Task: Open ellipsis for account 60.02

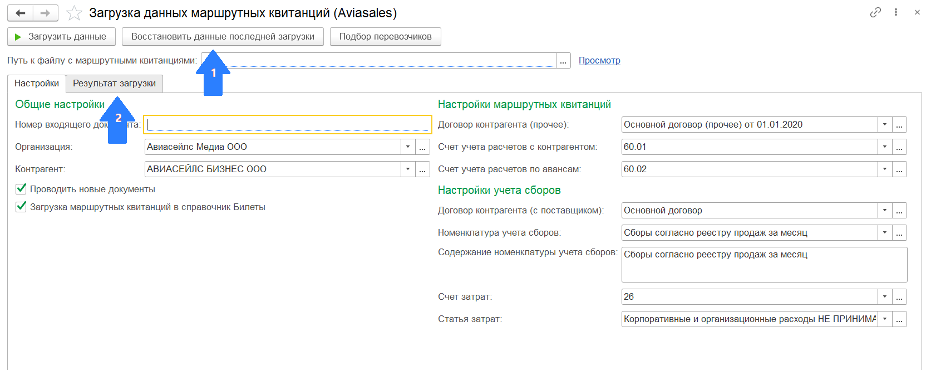Action: click(x=900, y=169)
